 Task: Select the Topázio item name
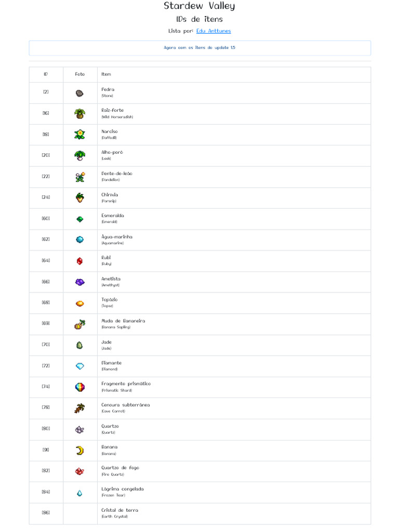(x=109, y=300)
